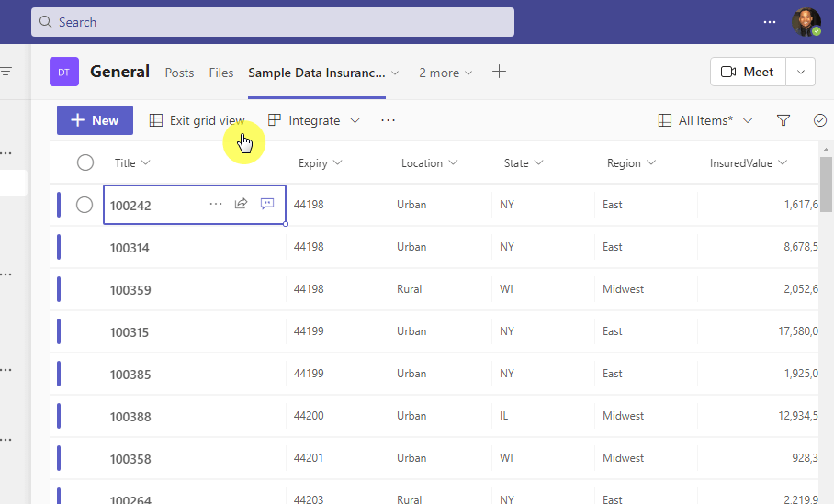The height and width of the screenshot is (504, 834).
Task: Click title cell 100385
Action: tap(194, 375)
